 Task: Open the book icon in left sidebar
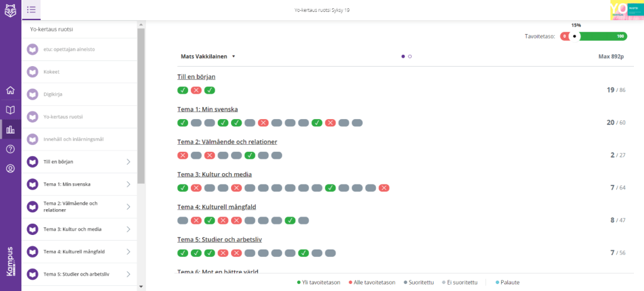coord(10,110)
